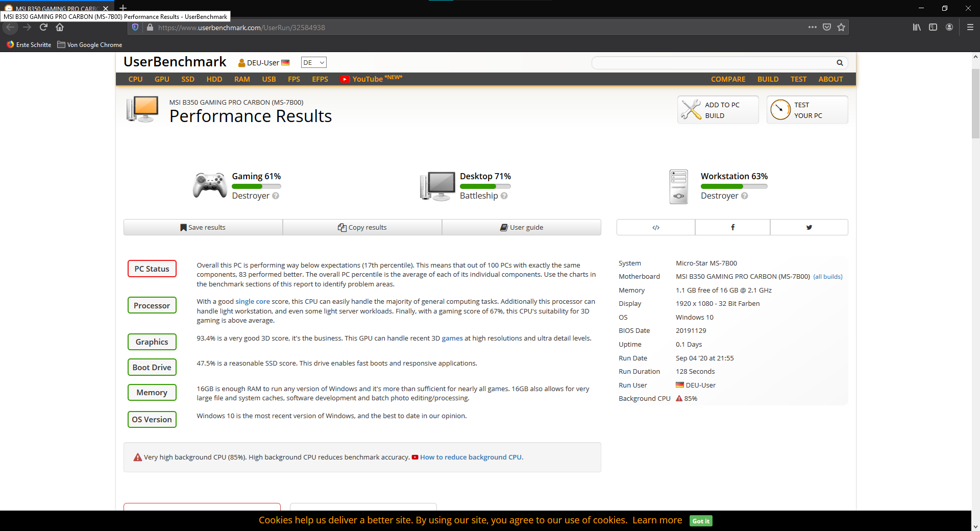The width and height of the screenshot is (980, 531).
Task: Click the Test Your PC button
Action: [807, 110]
